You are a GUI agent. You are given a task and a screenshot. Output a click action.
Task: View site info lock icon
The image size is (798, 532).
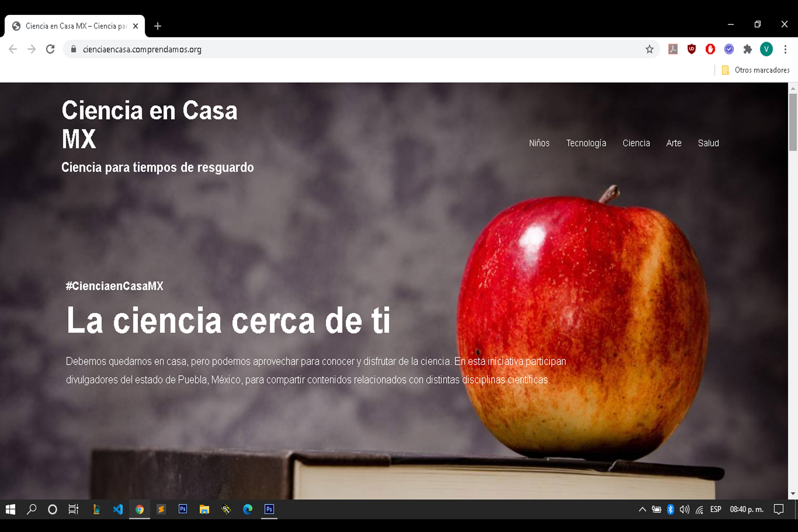coord(74,49)
